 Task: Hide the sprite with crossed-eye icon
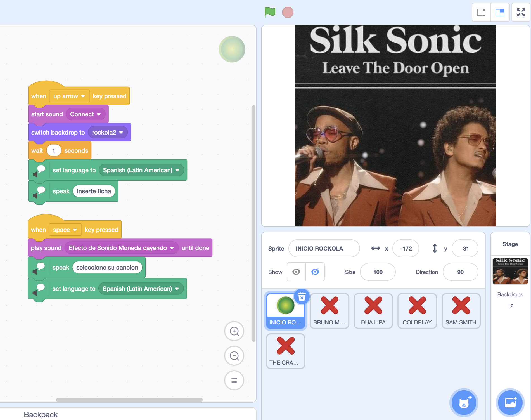pos(315,272)
